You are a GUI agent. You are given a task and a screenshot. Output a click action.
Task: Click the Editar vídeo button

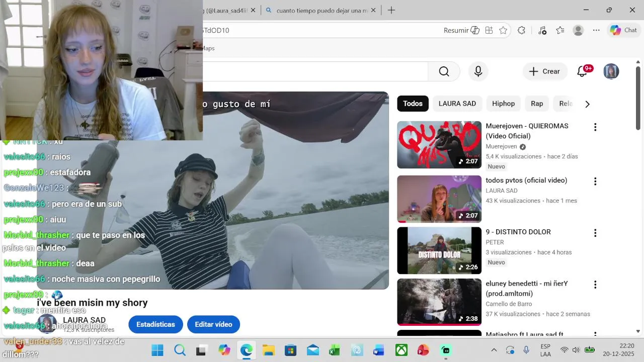tap(213, 324)
